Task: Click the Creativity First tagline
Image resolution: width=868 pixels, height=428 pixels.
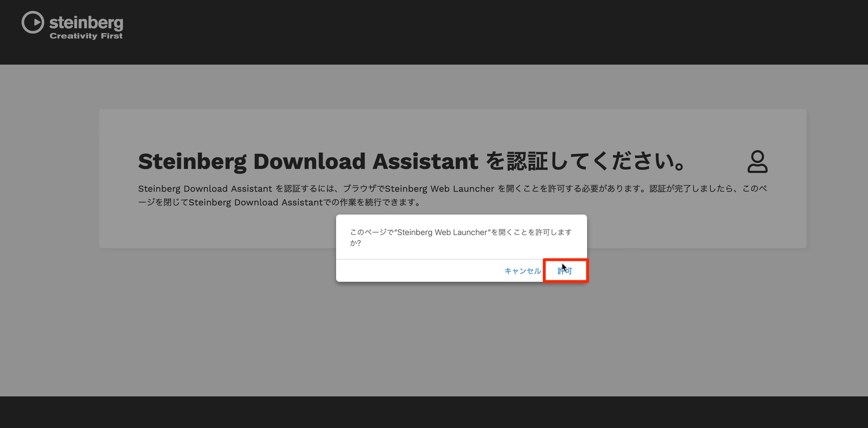Action: (x=86, y=36)
